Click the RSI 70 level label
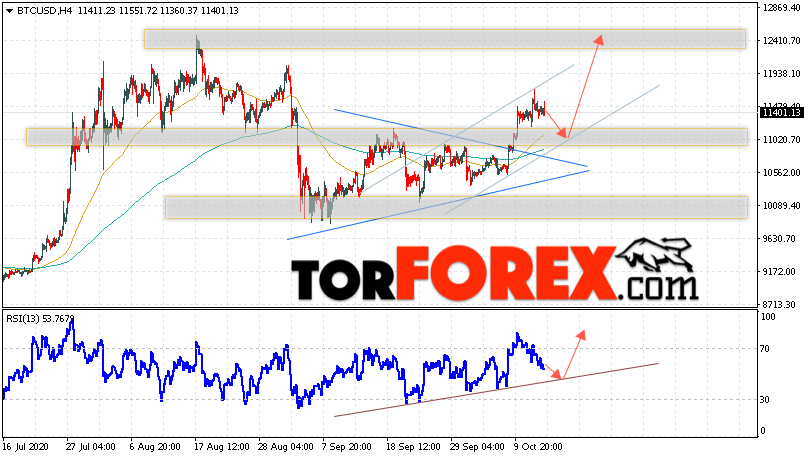Screen dimensions: 808x458 point(766,349)
